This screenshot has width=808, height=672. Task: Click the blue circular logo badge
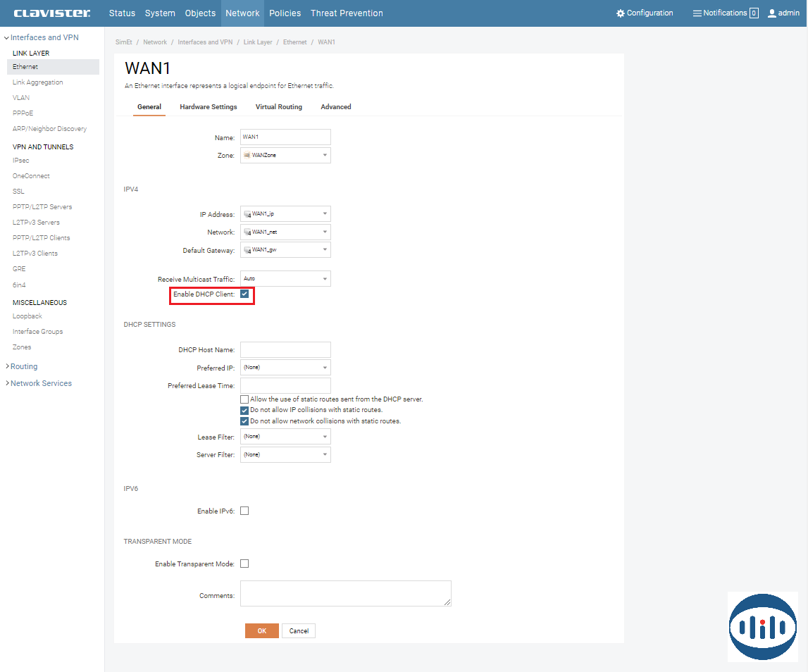[762, 626]
